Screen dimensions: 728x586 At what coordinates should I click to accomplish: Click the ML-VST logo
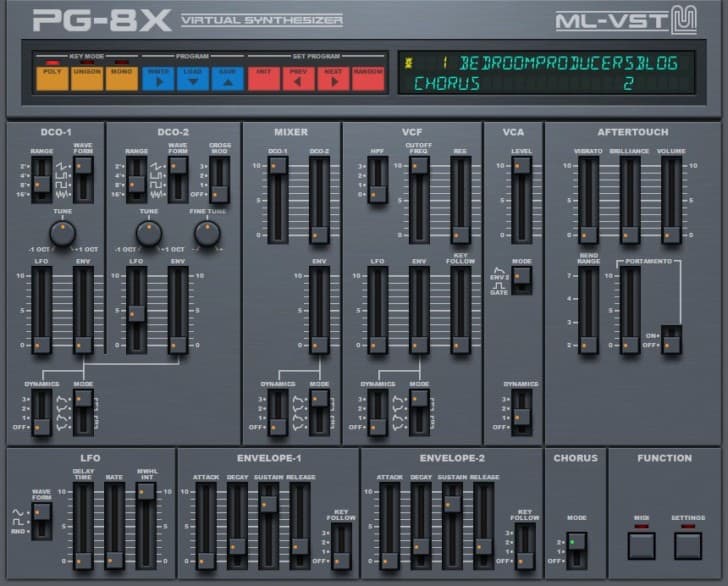coord(626,21)
